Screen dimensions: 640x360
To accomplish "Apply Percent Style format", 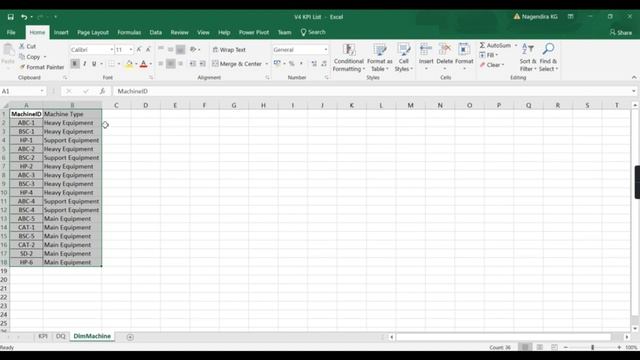I will 291,64.
